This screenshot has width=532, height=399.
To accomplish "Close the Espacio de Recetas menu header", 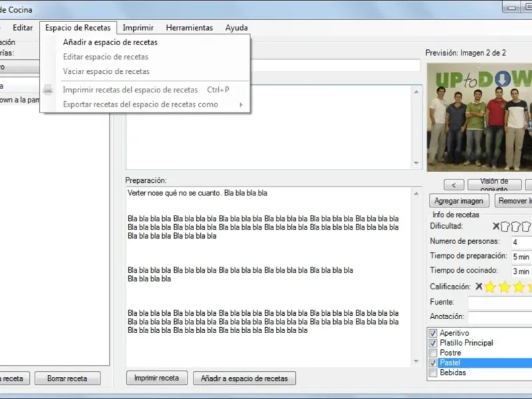I will coord(78,28).
